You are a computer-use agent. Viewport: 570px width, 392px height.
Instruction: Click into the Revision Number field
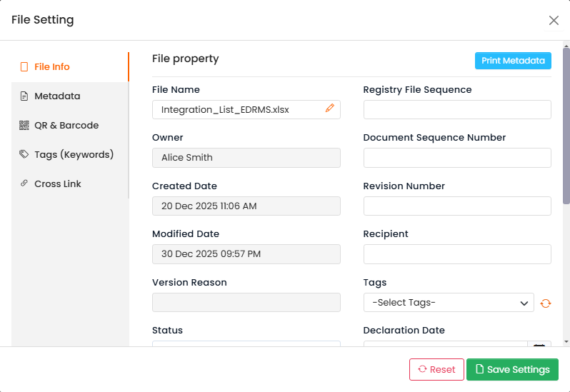point(457,206)
